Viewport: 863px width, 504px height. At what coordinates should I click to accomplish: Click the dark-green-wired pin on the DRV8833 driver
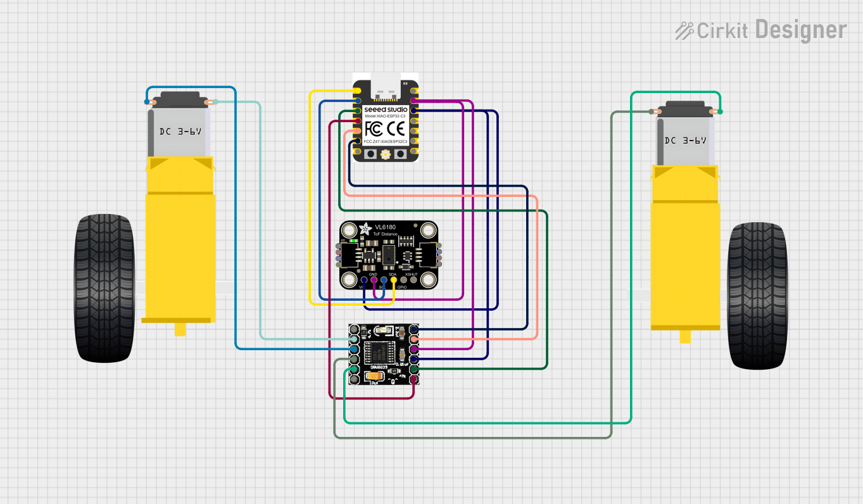point(413,369)
